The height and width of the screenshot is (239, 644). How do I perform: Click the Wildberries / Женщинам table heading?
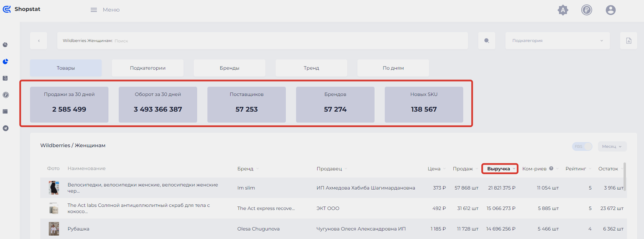(73, 145)
